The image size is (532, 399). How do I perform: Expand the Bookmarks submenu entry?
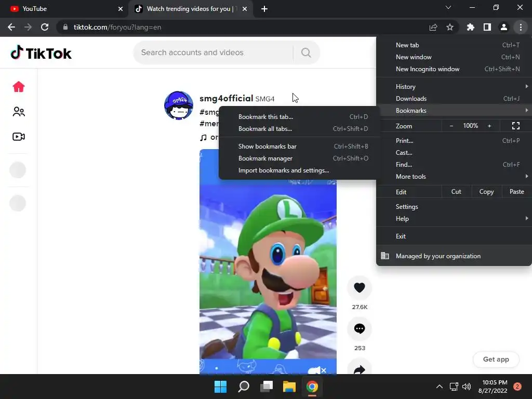[454, 111]
